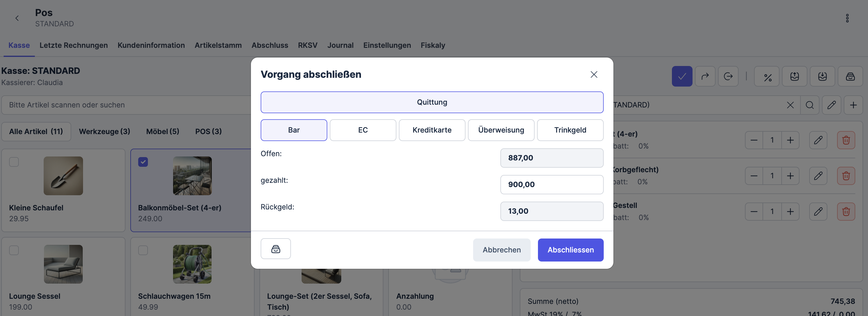Select the Quittung receipt option
This screenshot has height=316, width=868.
pos(432,102)
